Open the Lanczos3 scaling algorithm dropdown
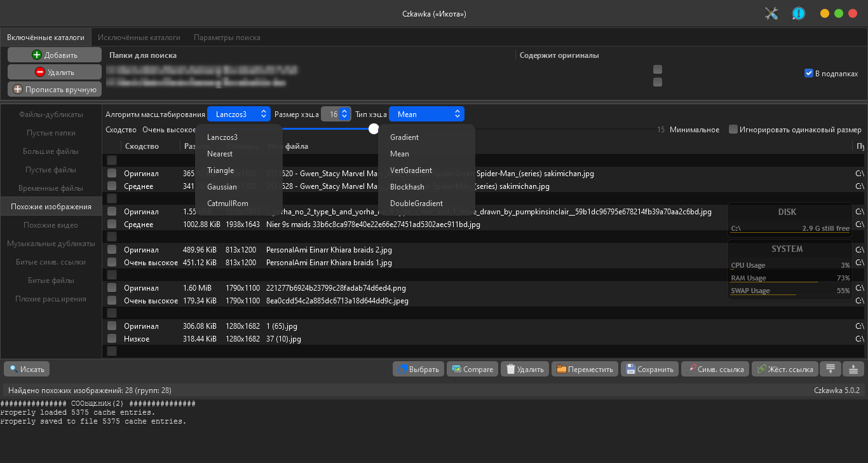 tap(239, 114)
